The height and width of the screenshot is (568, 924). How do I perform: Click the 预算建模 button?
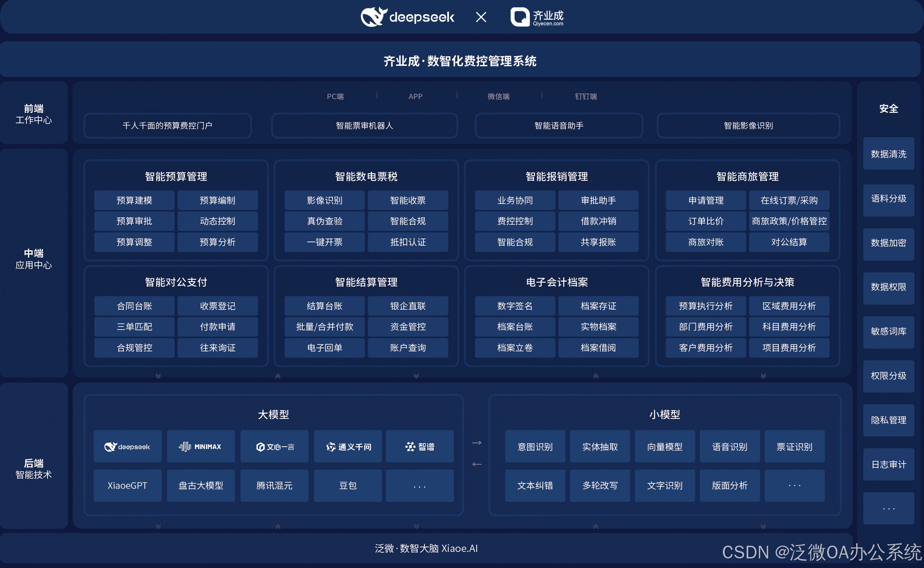pyautogui.click(x=134, y=200)
